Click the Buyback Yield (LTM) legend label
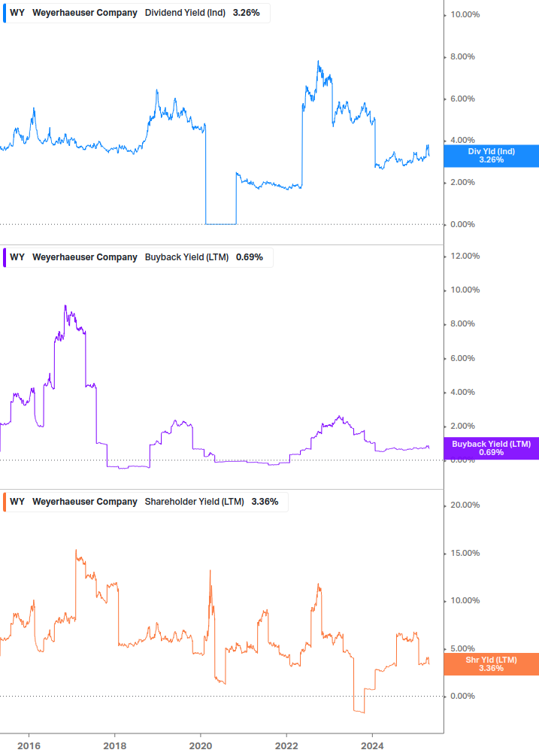Image resolution: width=539 pixels, height=756 pixels. (186, 257)
